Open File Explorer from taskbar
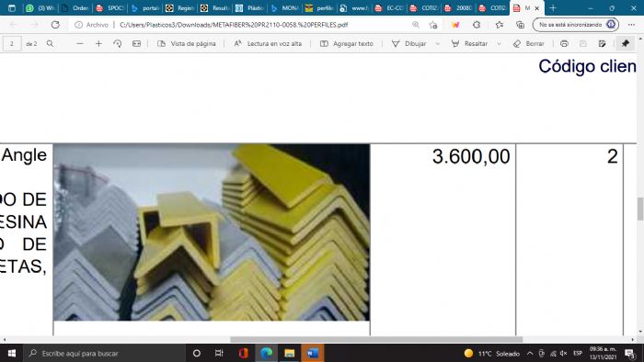This screenshot has width=644, height=362. (289, 353)
